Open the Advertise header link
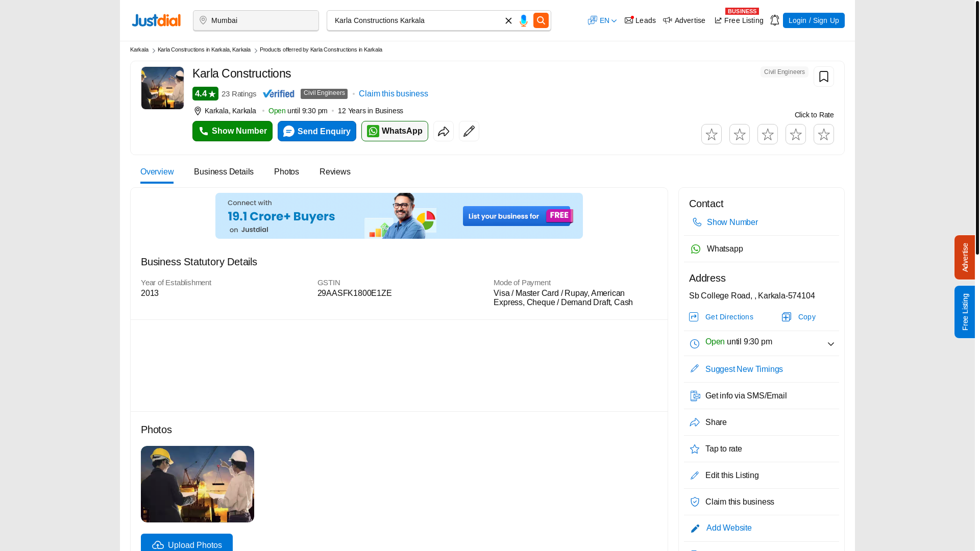Image resolution: width=980 pixels, height=551 pixels. 684,20
